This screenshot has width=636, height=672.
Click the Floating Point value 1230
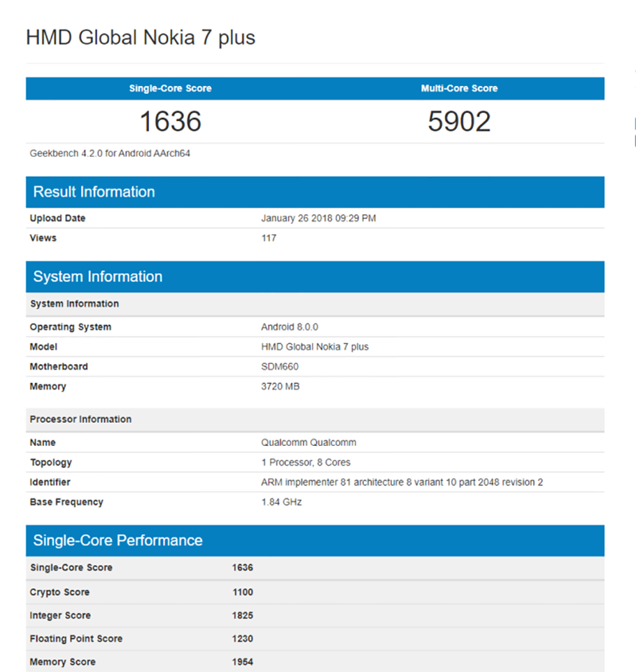pyautogui.click(x=242, y=638)
